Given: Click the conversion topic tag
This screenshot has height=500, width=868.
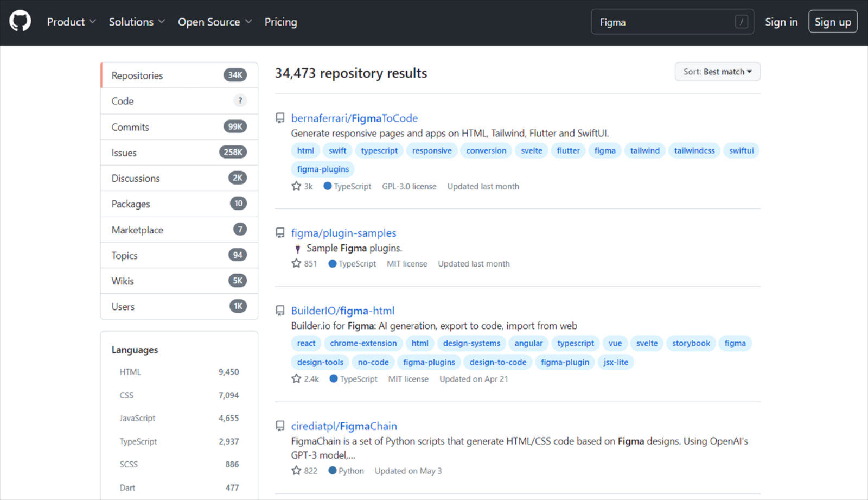Looking at the screenshot, I should click(486, 150).
